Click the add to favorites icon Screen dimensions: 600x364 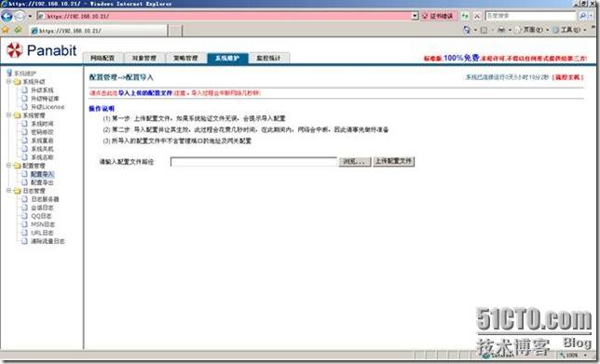click(x=18, y=30)
